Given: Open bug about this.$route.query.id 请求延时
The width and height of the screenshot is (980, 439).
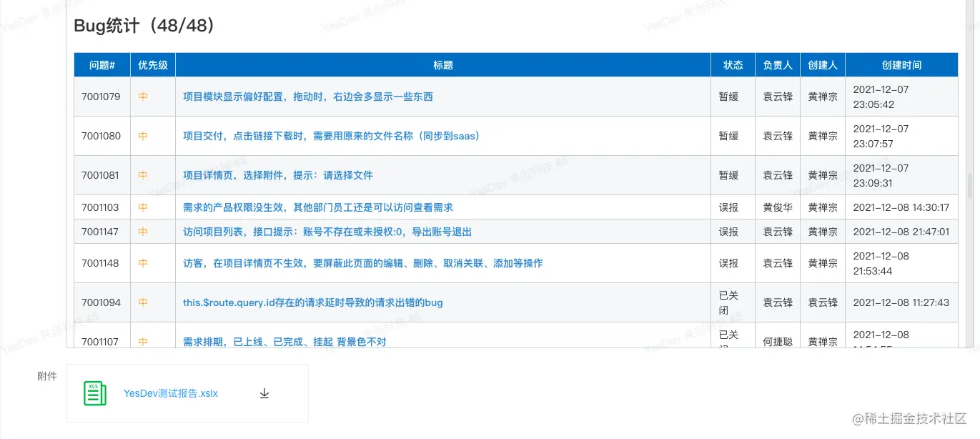Looking at the screenshot, I should click(x=311, y=302).
